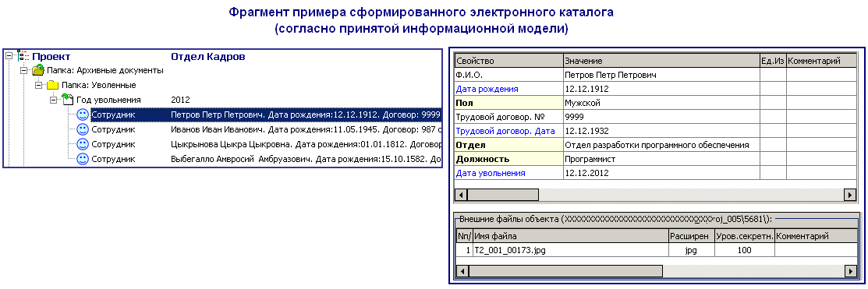Collapse the Архивные документы folder node
868x289 pixels.
(x=24, y=71)
